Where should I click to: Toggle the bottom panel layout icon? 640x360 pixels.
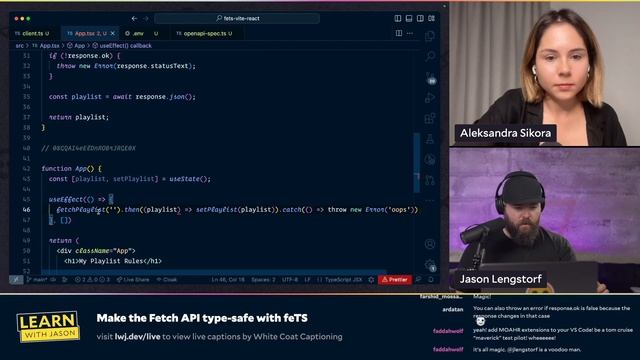coord(409,18)
